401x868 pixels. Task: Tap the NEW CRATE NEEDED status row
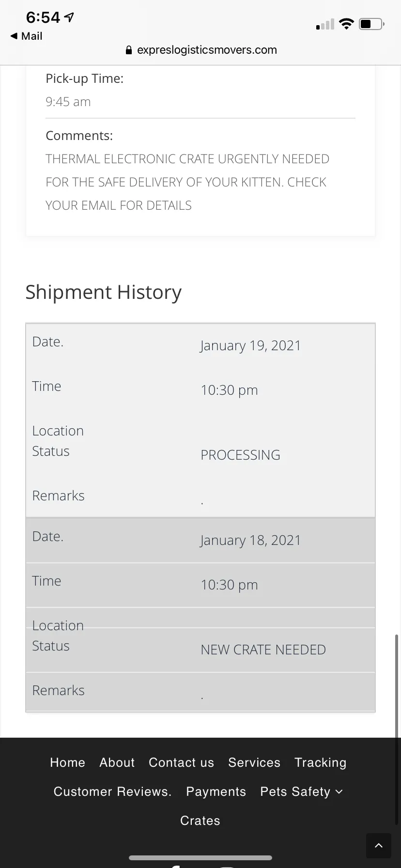[200, 650]
